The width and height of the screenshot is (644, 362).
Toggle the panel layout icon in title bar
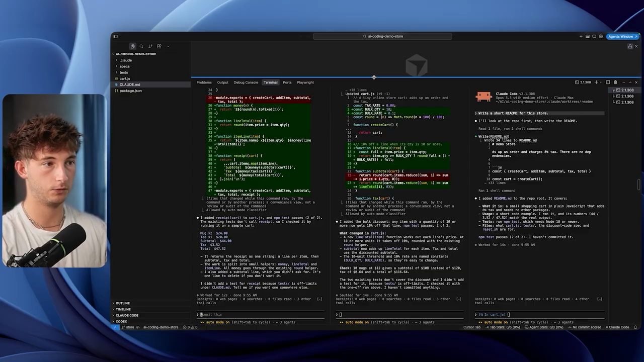click(587, 37)
